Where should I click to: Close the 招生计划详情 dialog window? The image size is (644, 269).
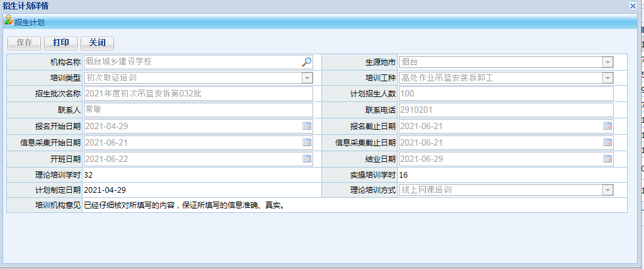(x=633, y=6)
